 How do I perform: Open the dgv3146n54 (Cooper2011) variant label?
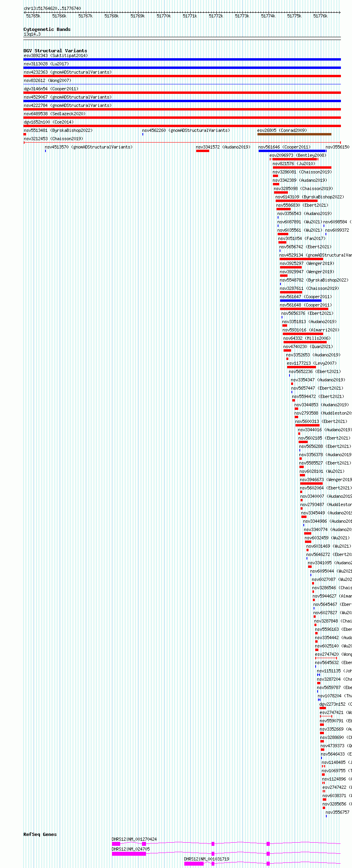[x=51, y=89]
